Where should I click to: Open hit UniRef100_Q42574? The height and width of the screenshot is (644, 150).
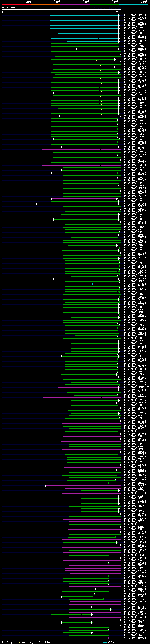click(x=135, y=15)
